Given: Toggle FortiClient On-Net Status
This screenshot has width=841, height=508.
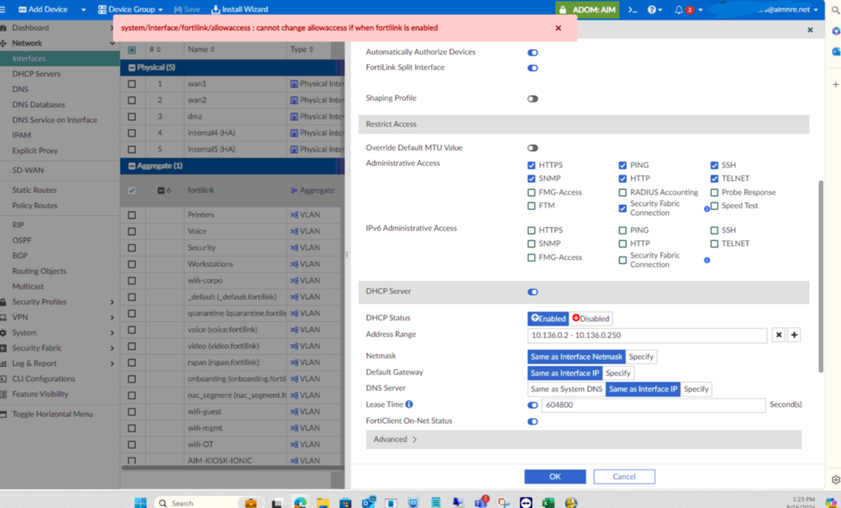Looking at the screenshot, I should click(x=533, y=422).
